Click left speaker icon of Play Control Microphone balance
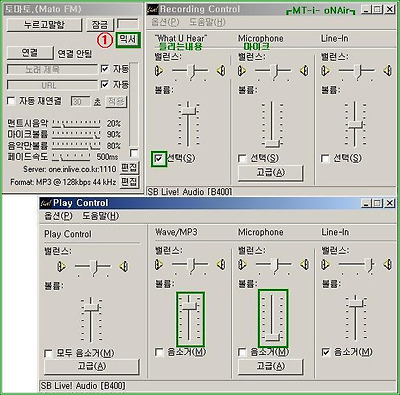The width and height of the screenshot is (400, 395). [242, 265]
